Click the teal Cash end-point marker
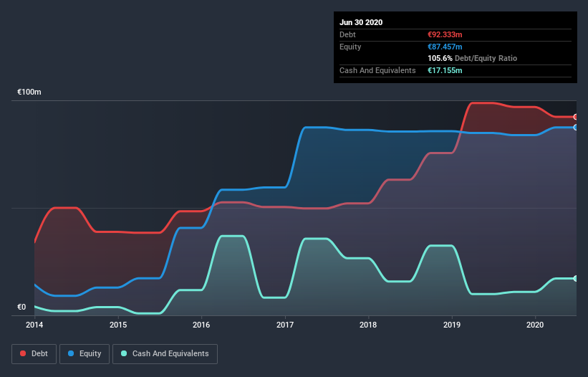The width and height of the screenshot is (588, 377). [576, 278]
